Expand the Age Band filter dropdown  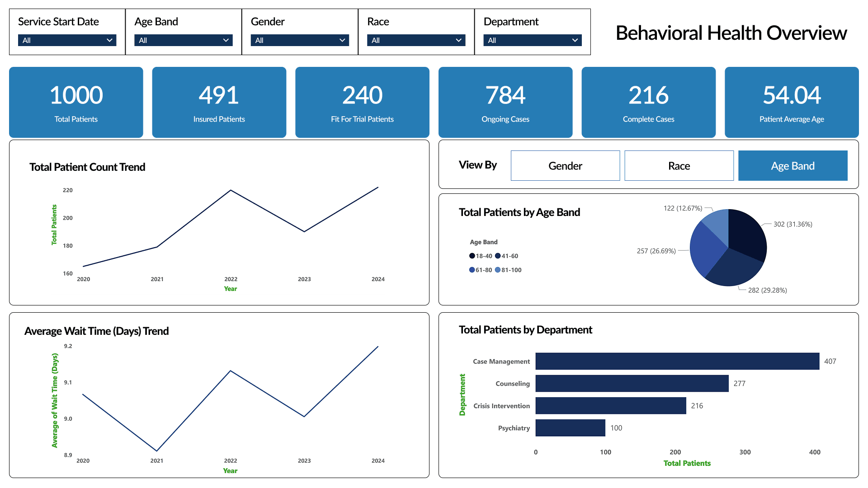click(x=183, y=40)
